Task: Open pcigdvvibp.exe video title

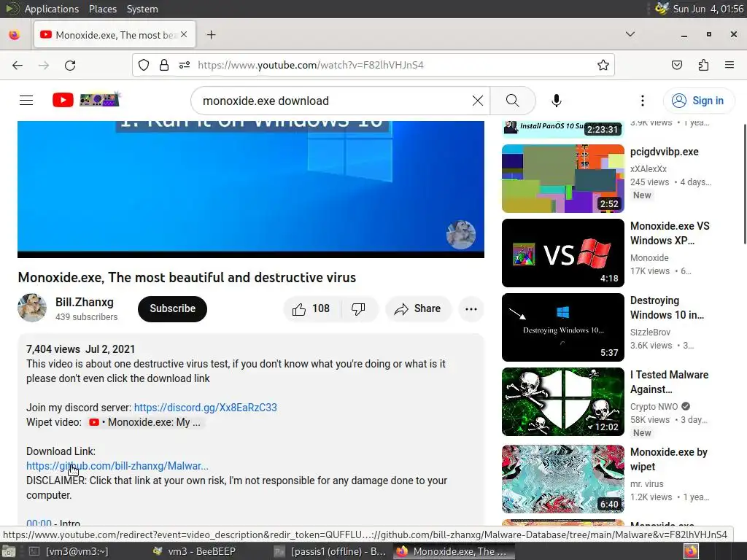Action: point(664,152)
